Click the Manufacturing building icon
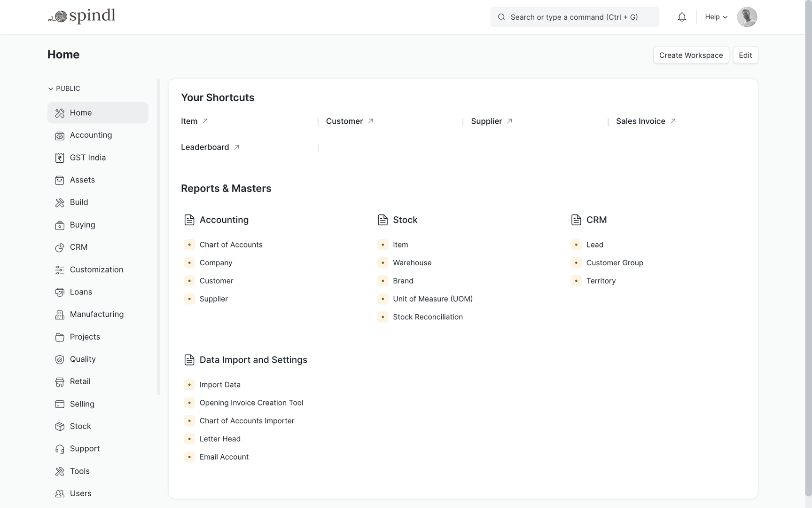This screenshot has height=508, width=812. click(60, 315)
